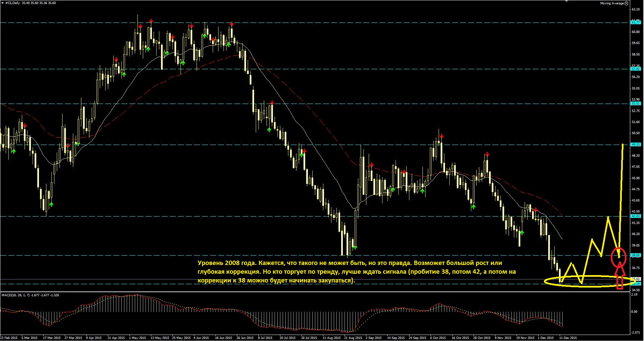Click the 21 Aug 2015 date label
Image resolution: width=644 pixels, height=341 pixels.
click(353, 338)
